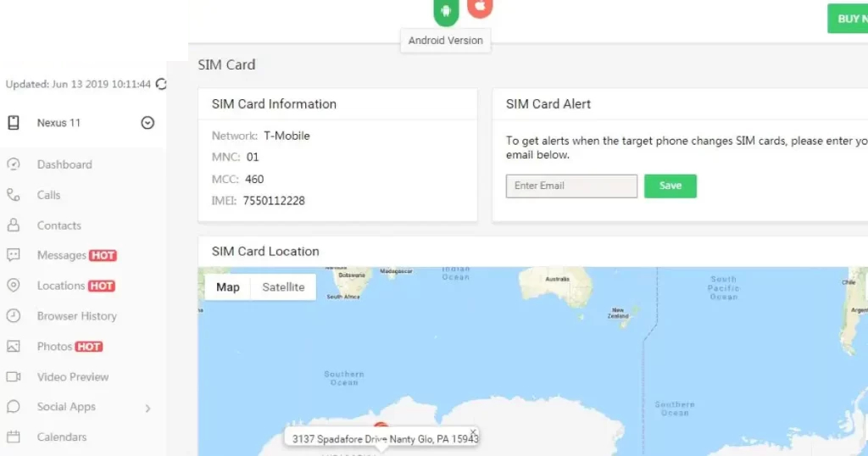868x456 pixels.
Task: Open the Nexus 11 device dropdown
Action: [x=147, y=123]
